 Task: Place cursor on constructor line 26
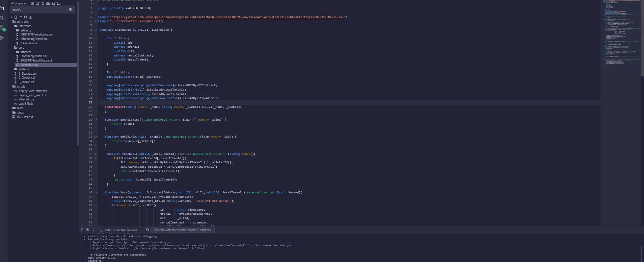(x=173, y=107)
